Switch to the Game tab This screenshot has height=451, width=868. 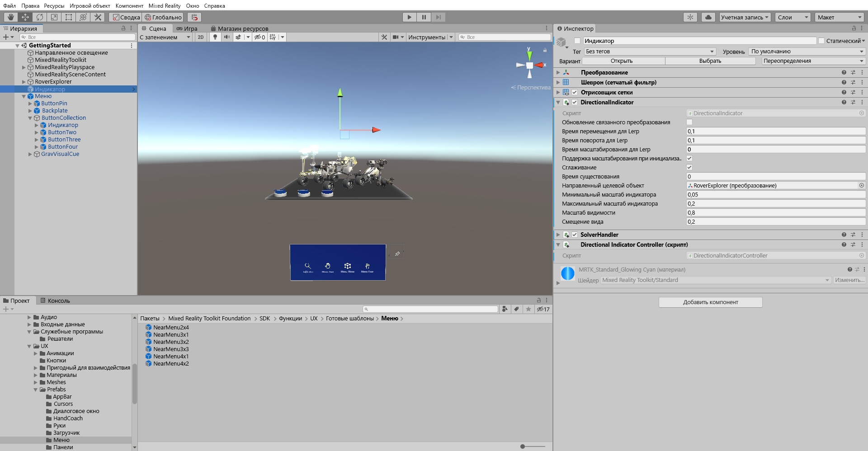187,28
